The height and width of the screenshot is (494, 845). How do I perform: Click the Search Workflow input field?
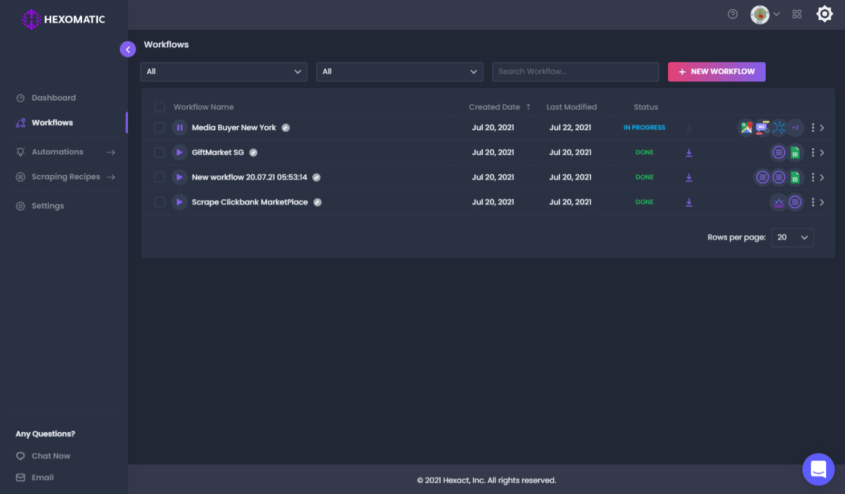tap(575, 72)
